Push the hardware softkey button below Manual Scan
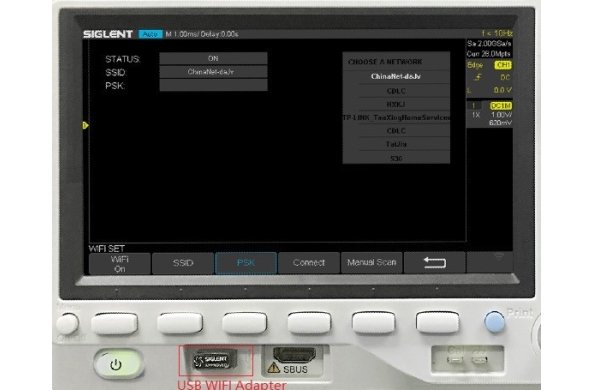Image resolution: width=600 pixels, height=390 pixels. click(x=374, y=323)
